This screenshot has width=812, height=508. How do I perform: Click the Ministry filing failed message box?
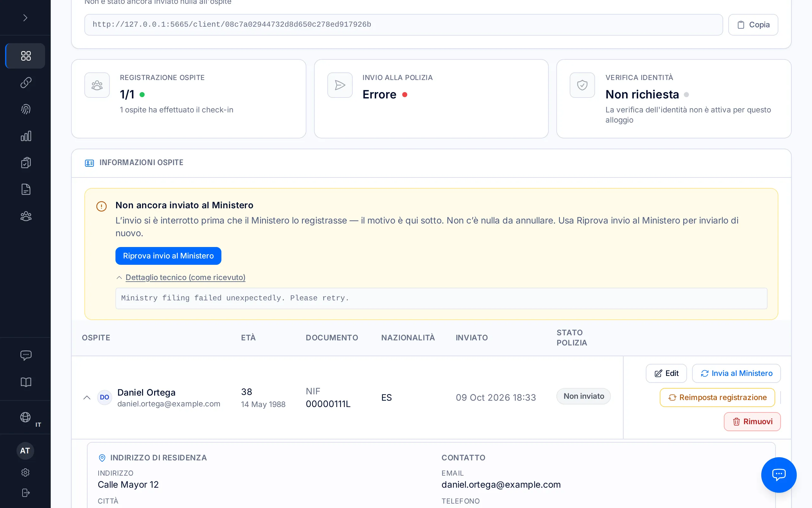point(441,298)
